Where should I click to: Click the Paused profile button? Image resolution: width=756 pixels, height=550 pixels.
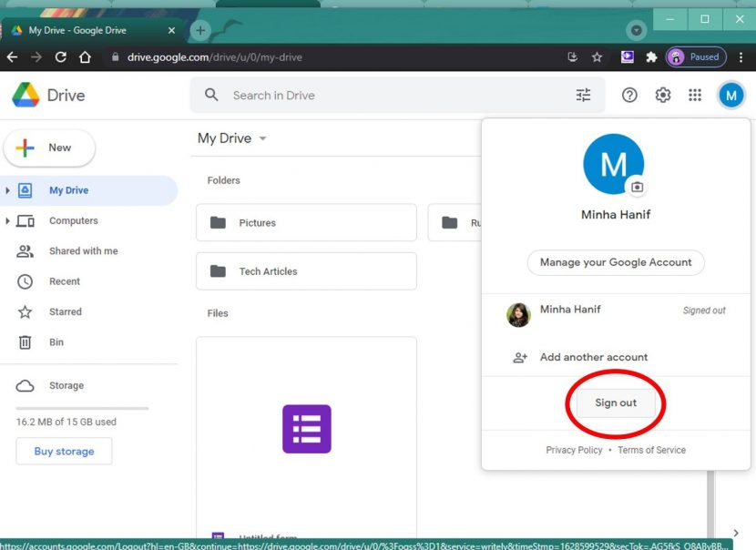tap(696, 56)
